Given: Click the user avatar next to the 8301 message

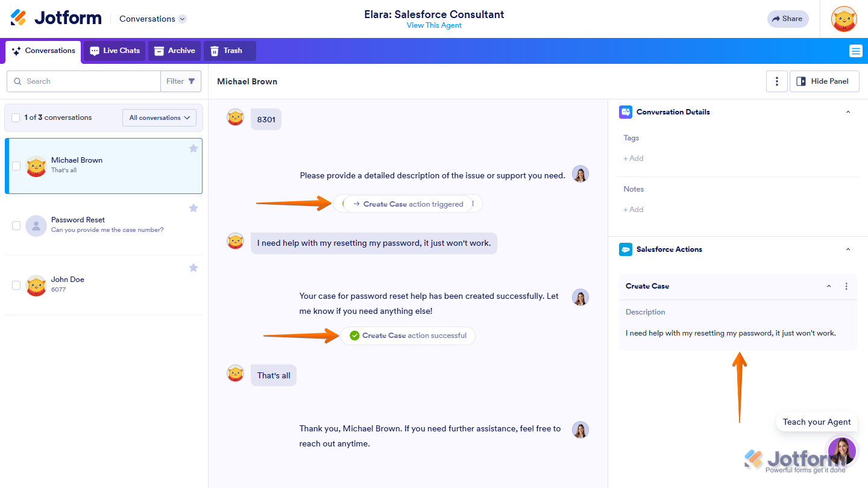Looking at the screenshot, I should pos(235,117).
